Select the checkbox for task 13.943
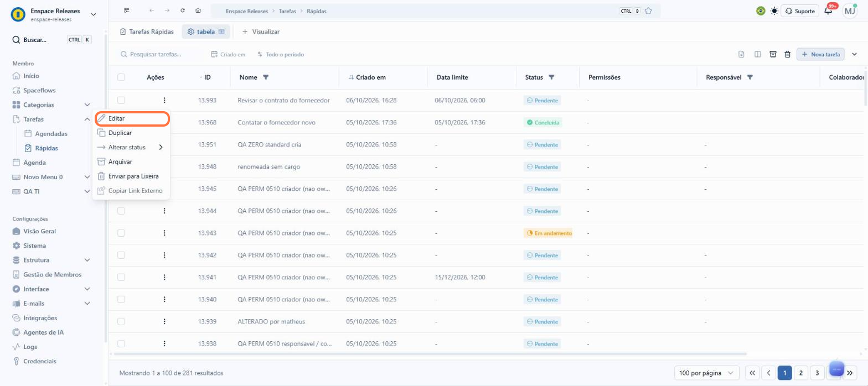This screenshot has width=868, height=386. [121, 233]
